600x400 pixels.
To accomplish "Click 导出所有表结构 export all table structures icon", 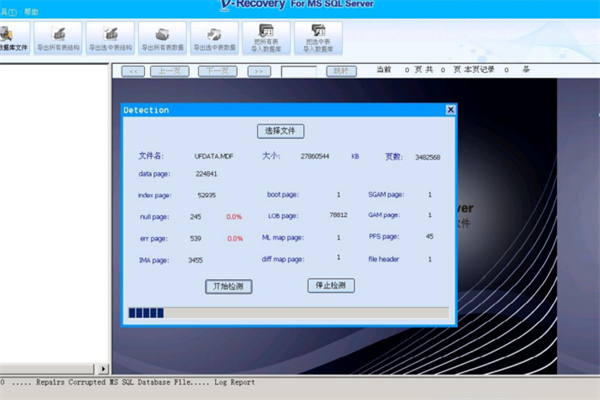I will [x=58, y=38].
